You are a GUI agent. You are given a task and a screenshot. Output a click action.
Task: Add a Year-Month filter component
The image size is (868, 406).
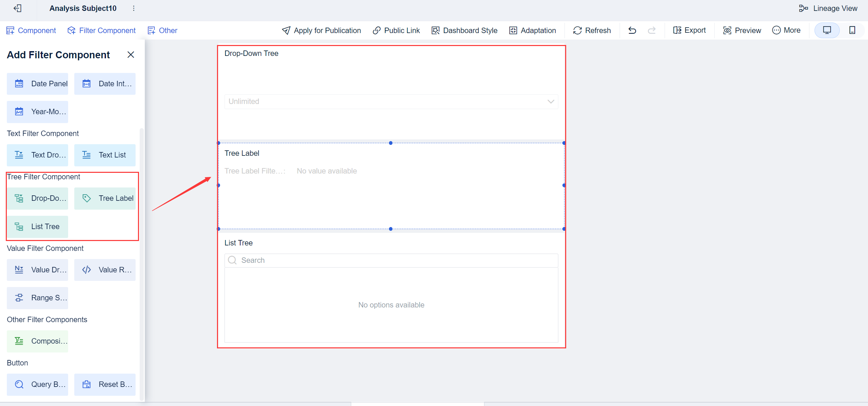37,111
